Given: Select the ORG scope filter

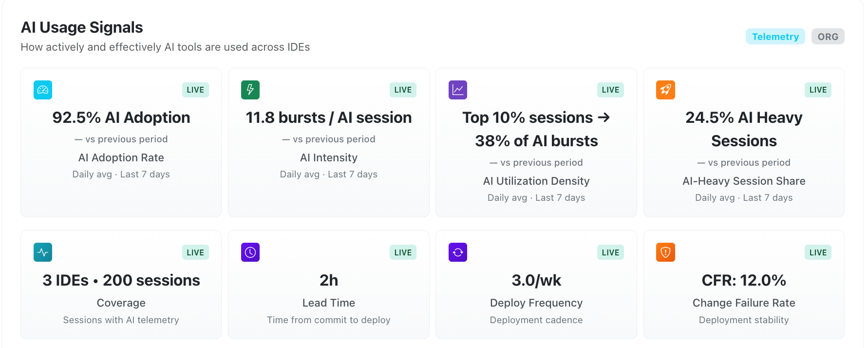Looking at the screenshot, I should coord(828,36).
